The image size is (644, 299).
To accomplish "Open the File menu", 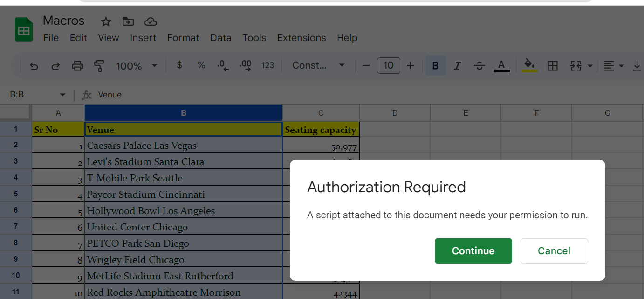I will [51, 38].
